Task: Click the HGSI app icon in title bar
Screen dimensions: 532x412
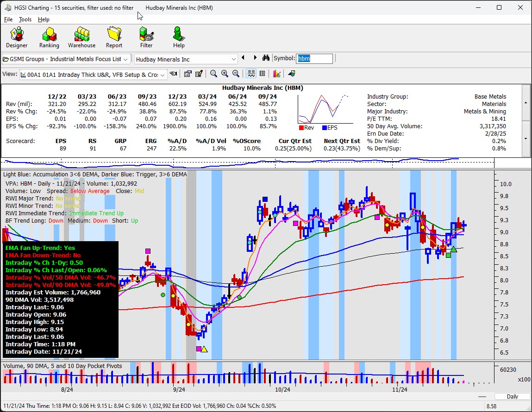Action: pyautogui.click(x=8, y=7)
